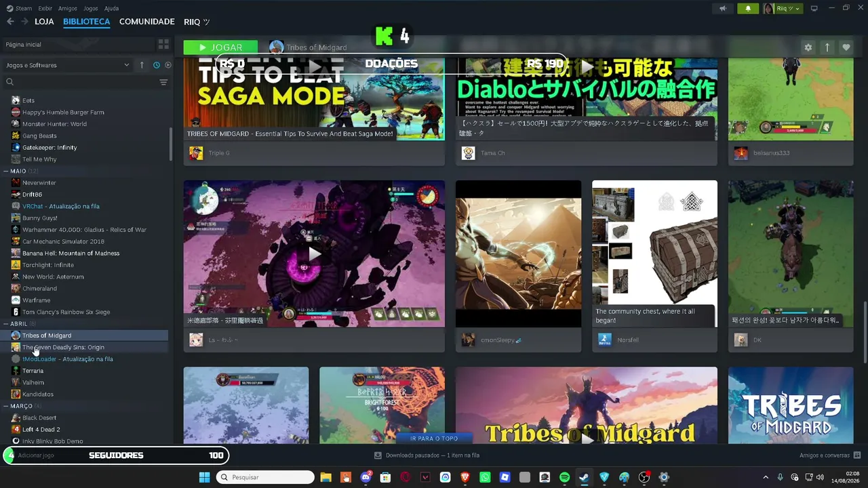Open the announcements megaphone icon
This screenshot has width=868, height=488.
tap(723, 8)
